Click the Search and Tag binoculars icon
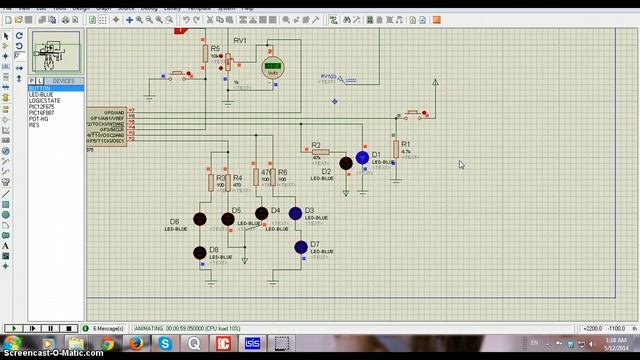 [x=347, y=20]
